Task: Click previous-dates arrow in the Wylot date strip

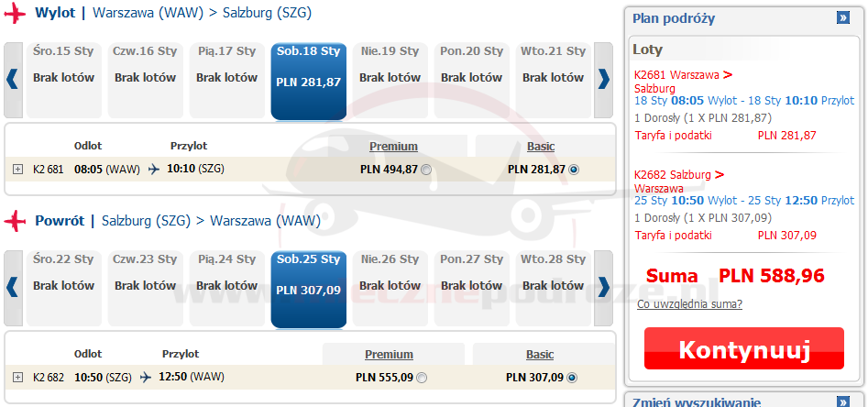Action: point(12,79)
